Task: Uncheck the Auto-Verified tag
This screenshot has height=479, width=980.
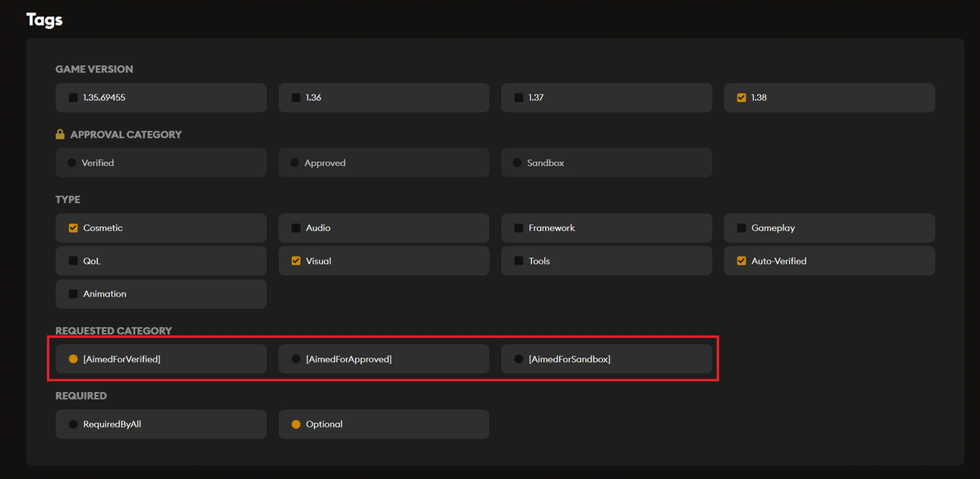Action: (742, 261)
